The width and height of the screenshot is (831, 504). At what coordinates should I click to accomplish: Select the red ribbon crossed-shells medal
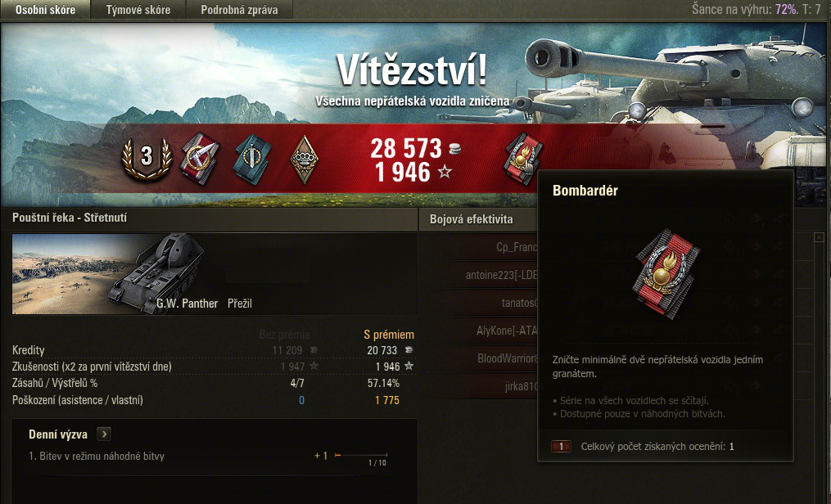pos(200,158)
